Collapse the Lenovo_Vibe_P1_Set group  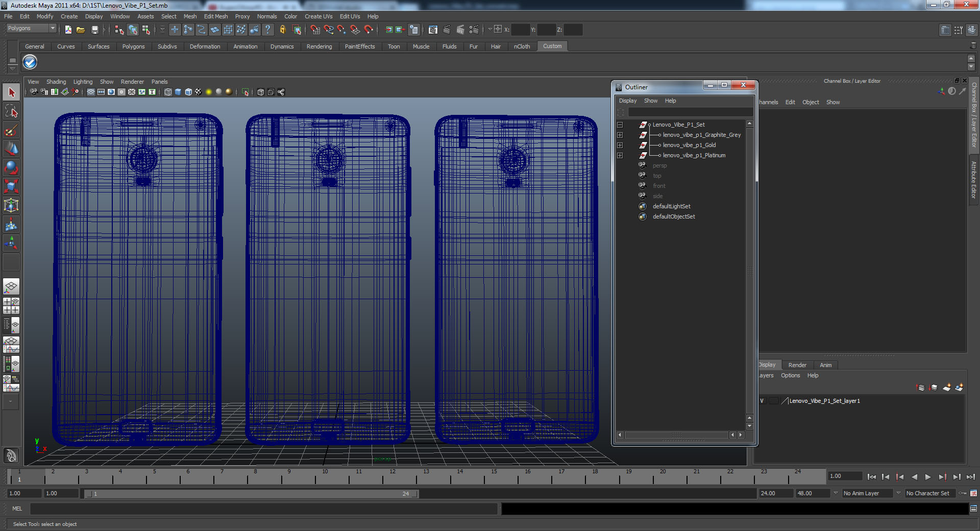pyautogui.click(x=620, y=125)
